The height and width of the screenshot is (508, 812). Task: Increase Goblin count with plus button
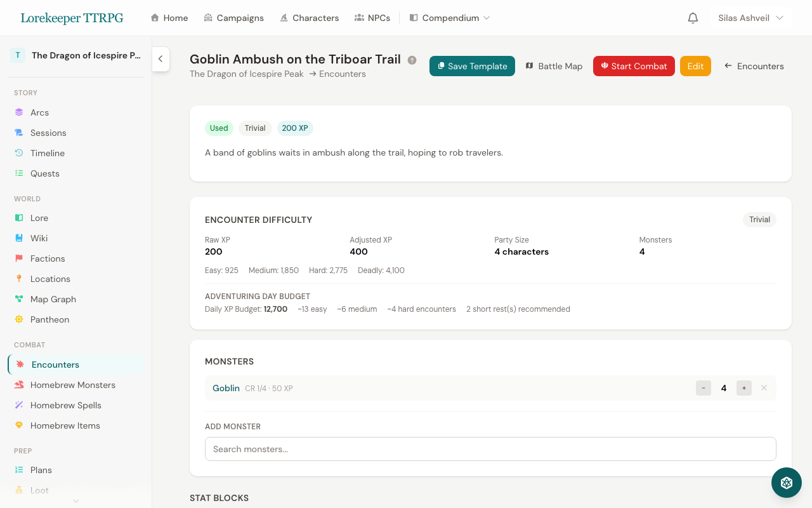[743, 388]
